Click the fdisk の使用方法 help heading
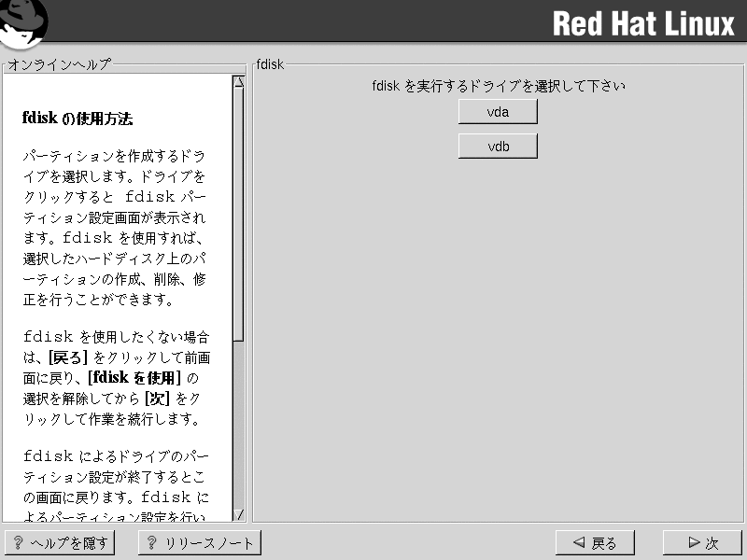The image size is (747, 560). point(78,119)
